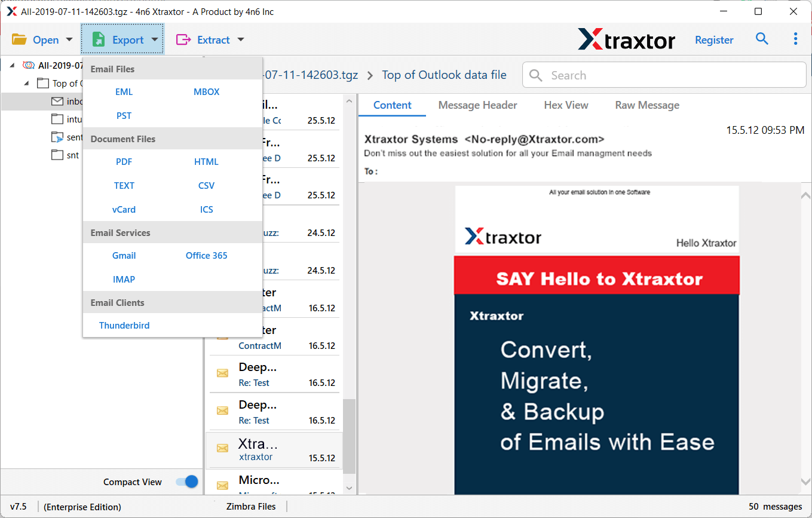The image size is (812, 518).
Task: Expand the Extract dropdown arrow
Action: point(241,40)
